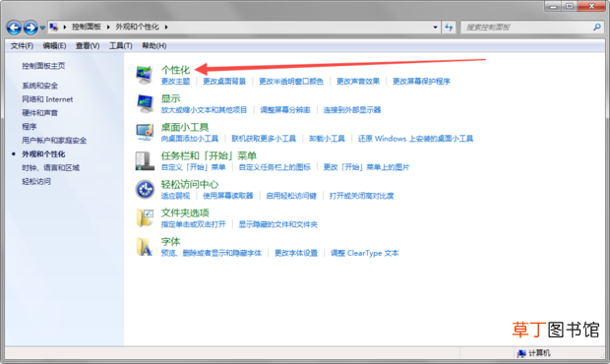This screenshot has width=610, height=364.
Task: Click the 指定单击或双击打开 link
Action: (x=194, y=224)
